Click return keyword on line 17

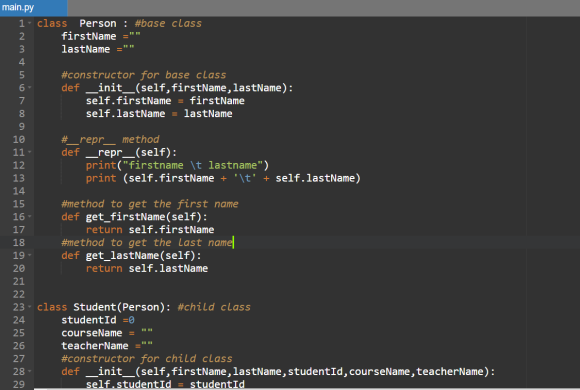pyautogui.click(x=104, y=230)
